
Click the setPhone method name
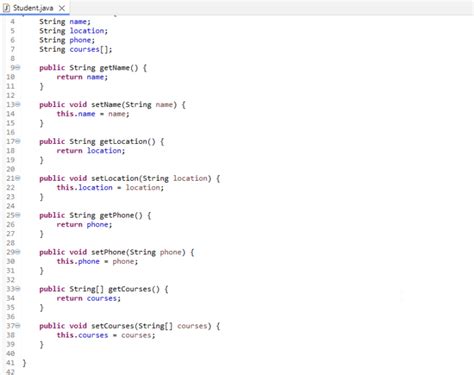coord(108,252)
